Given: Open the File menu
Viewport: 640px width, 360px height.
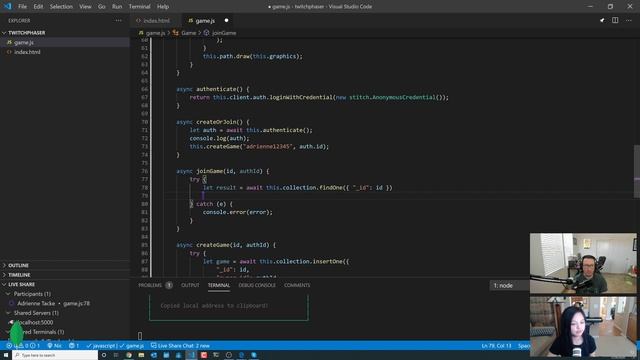Looking at the screenshot, I should click(x=22, y=7).
